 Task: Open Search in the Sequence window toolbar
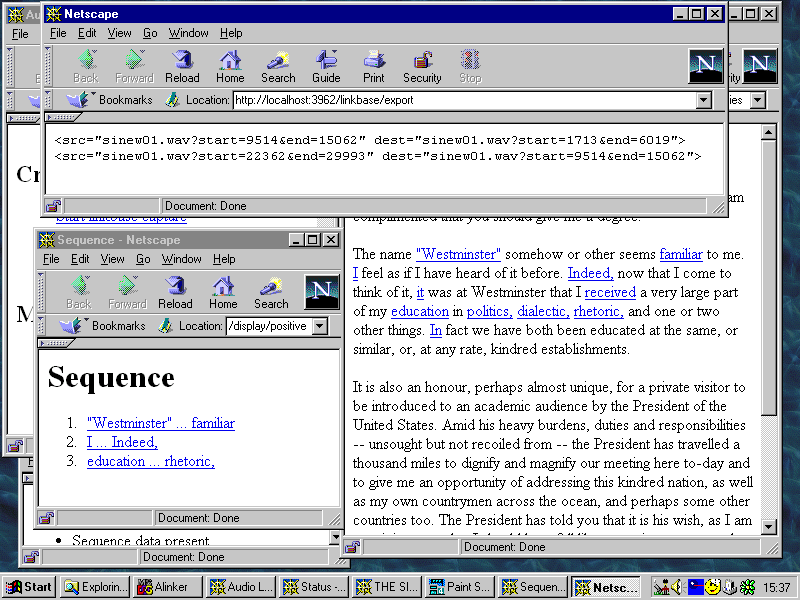(271, 292)
